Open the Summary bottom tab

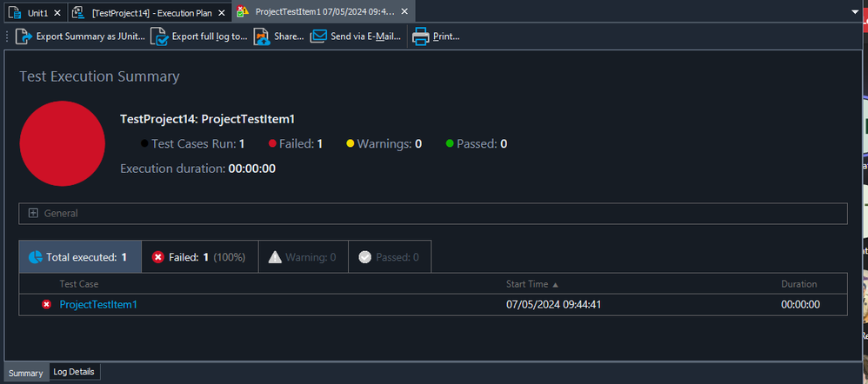[x=26, y=373]
